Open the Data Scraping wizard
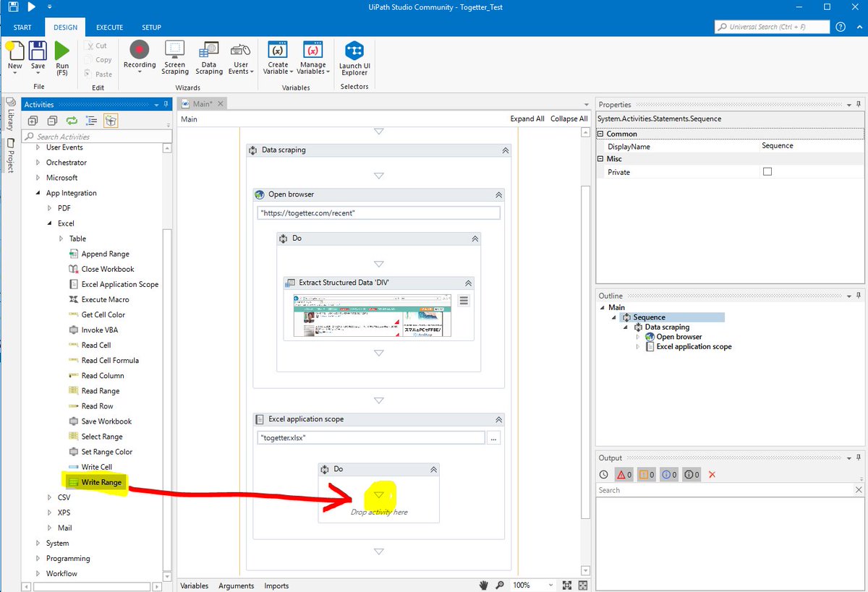 tap(209, 49)
